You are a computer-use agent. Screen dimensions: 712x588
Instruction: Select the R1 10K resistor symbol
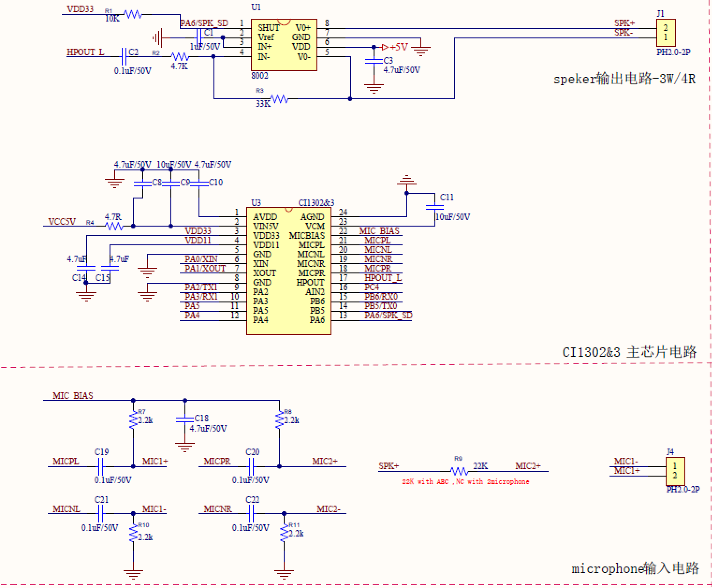point(133,15)
